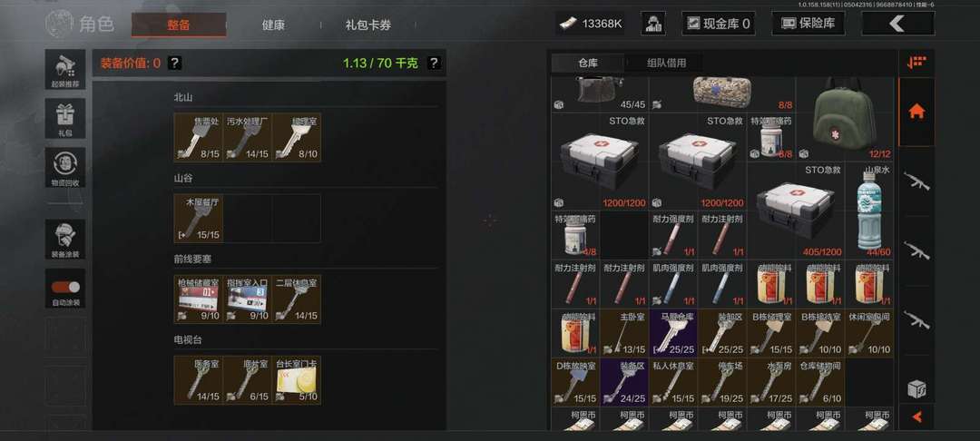The height and width of the screenshot is (441, 980).
Task: Open the 起装推荐 loadout recommendation icon
Action: 65,69
